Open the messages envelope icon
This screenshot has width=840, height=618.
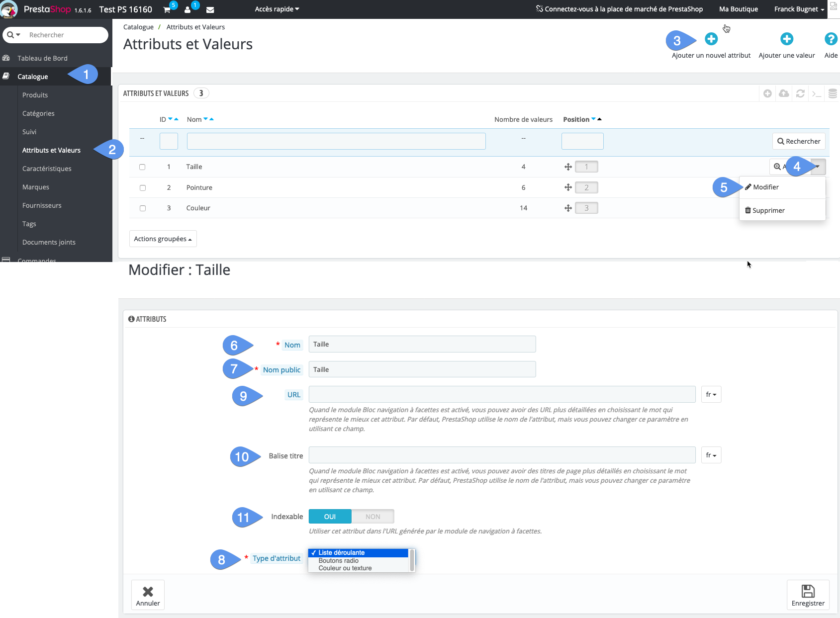[210, 9]
